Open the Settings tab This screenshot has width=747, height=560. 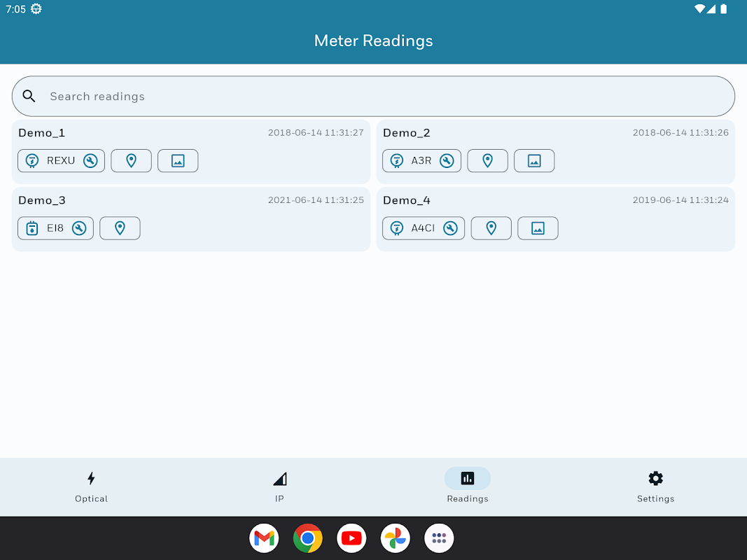coord(655,486)
